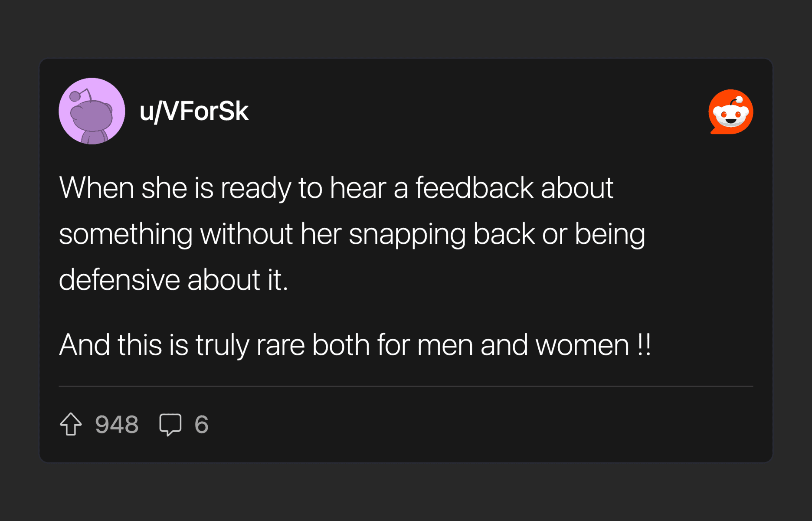This screenshot has height=521, width=812.
Task: Click the word "something" in the post
Action: click(x=126, y=234)
